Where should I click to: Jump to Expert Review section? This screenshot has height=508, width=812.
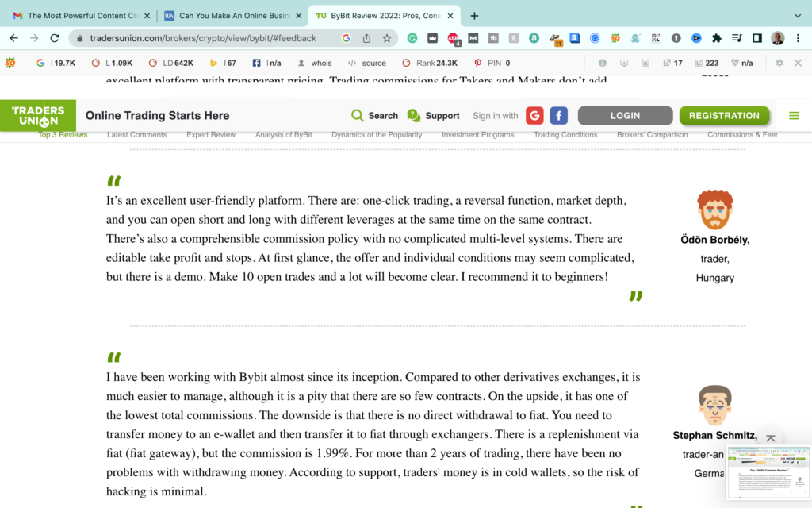tap(211, 135)
